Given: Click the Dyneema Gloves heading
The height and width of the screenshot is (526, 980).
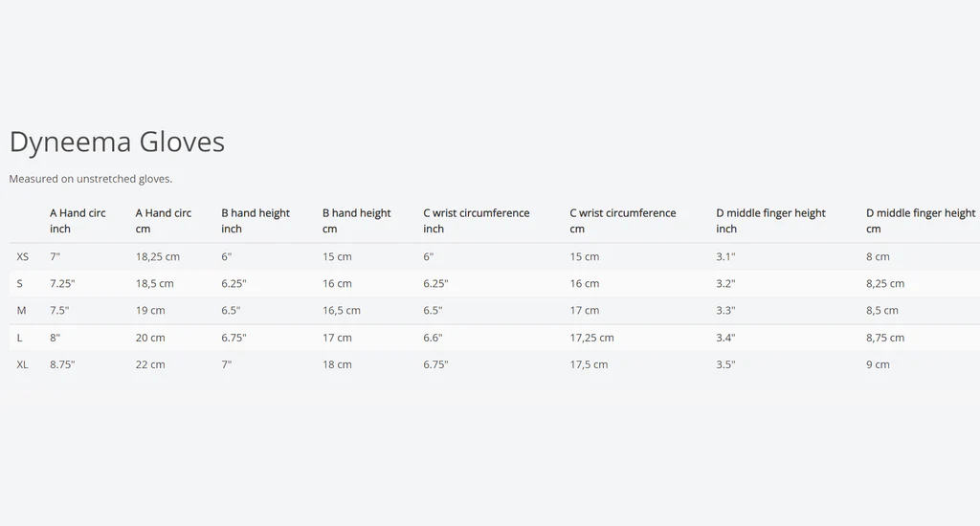Looking at the screenshot, I should 117,142.
